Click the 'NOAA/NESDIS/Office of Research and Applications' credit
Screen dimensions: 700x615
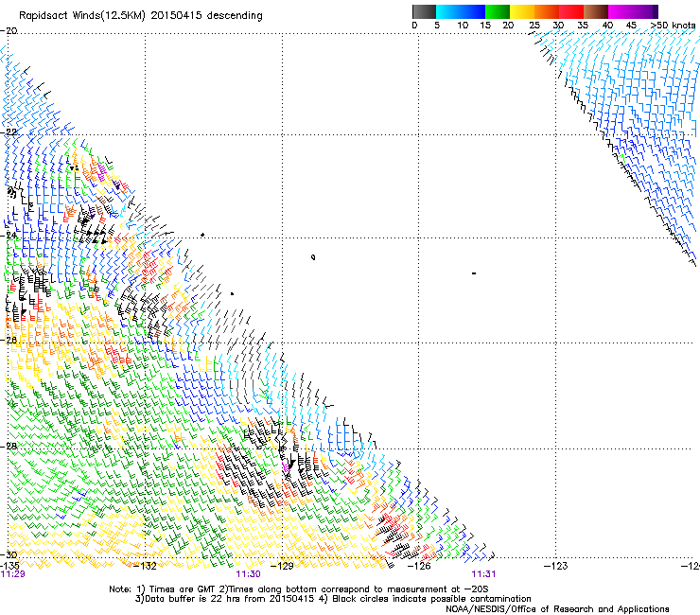point(557,608)
